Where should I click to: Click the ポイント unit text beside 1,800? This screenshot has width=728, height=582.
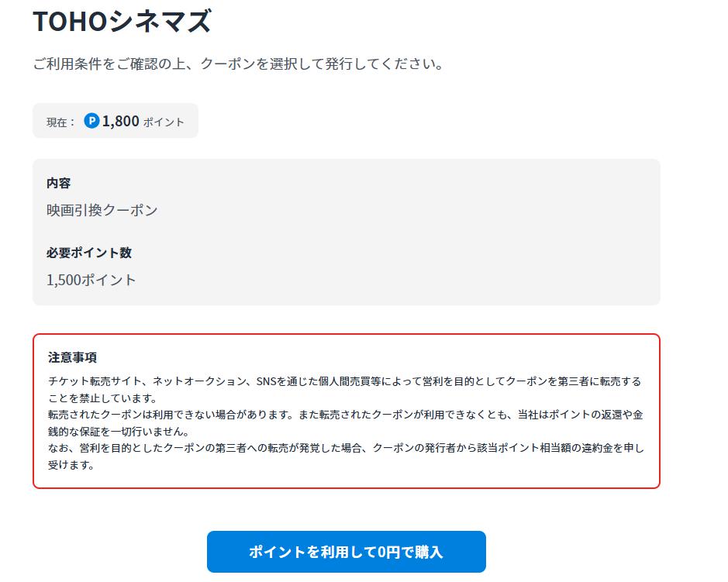[x=164, y=122]
